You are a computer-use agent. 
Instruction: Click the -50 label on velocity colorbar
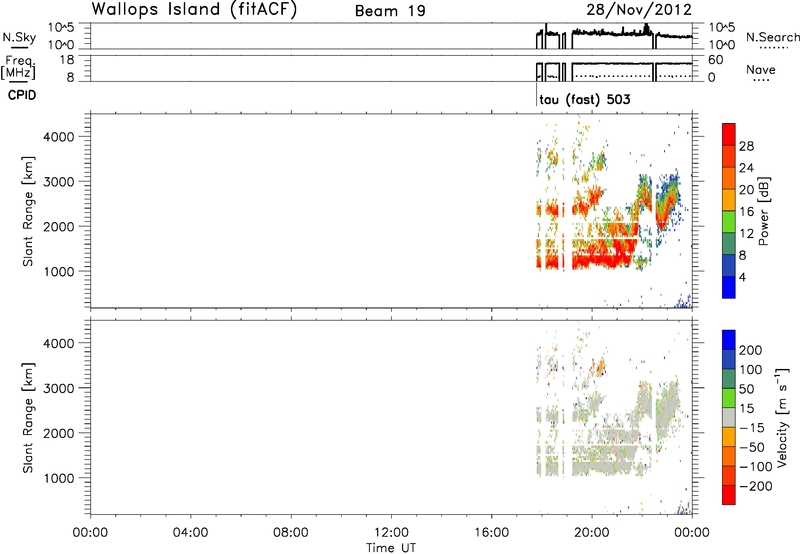[x=752, y=448]
